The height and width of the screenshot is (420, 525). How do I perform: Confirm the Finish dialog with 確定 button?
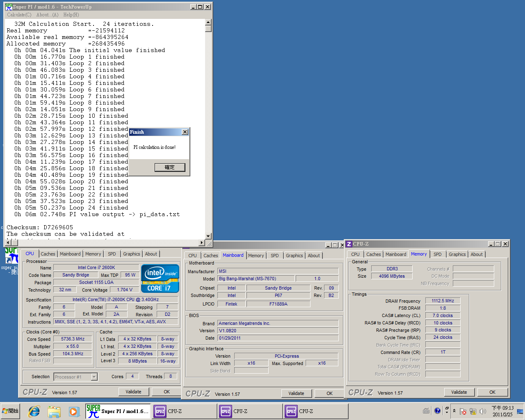pyautogui.click(x=170, y=167)
